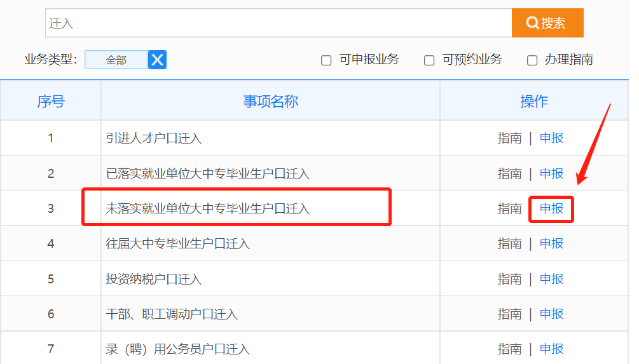
Task: Enable the 可申报业务 checkbox
Action: click(x=326, y=60)
